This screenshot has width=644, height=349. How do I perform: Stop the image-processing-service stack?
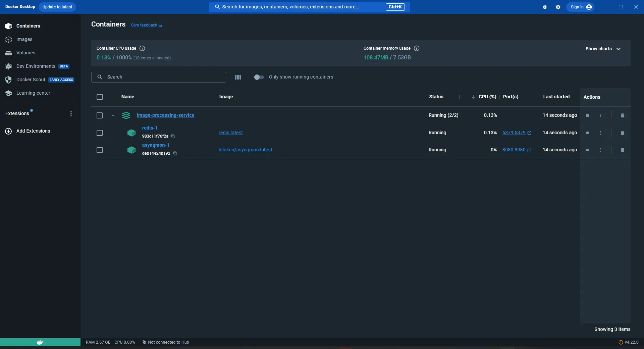(x=587, y=115)
